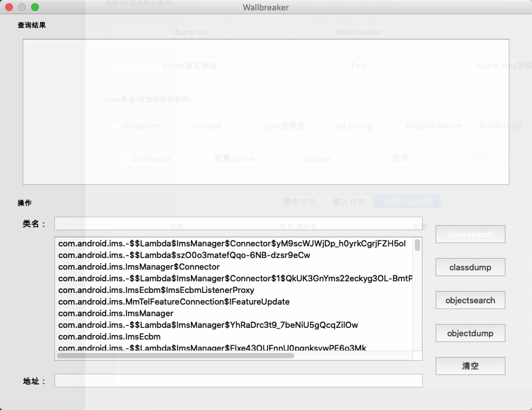This screenshot has width=532, height=410.
Task: Close the Wallbreaker window
Action: pos(9,7)
